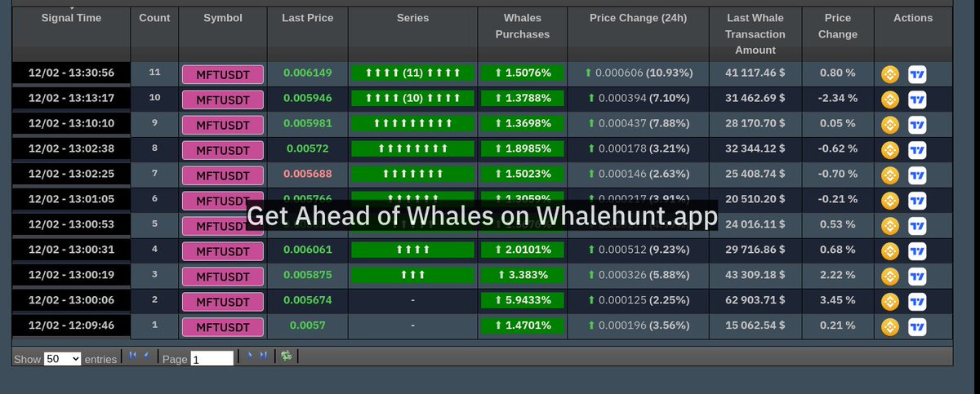Click the MFTUSDT button in count 10 row
This screenshot has width=980, height=394.
[x=223, y=100]
